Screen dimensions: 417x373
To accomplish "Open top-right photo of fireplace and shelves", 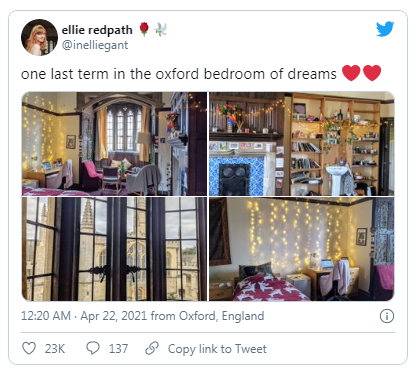I will [302, 144].
